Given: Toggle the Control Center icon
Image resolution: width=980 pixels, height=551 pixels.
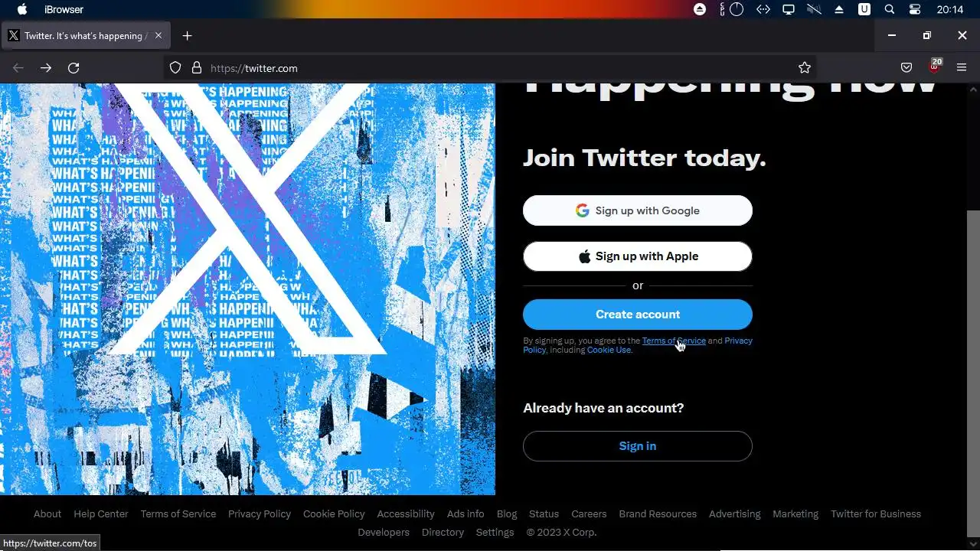Looking at the screenshot, I should click(x=915, y=9).
